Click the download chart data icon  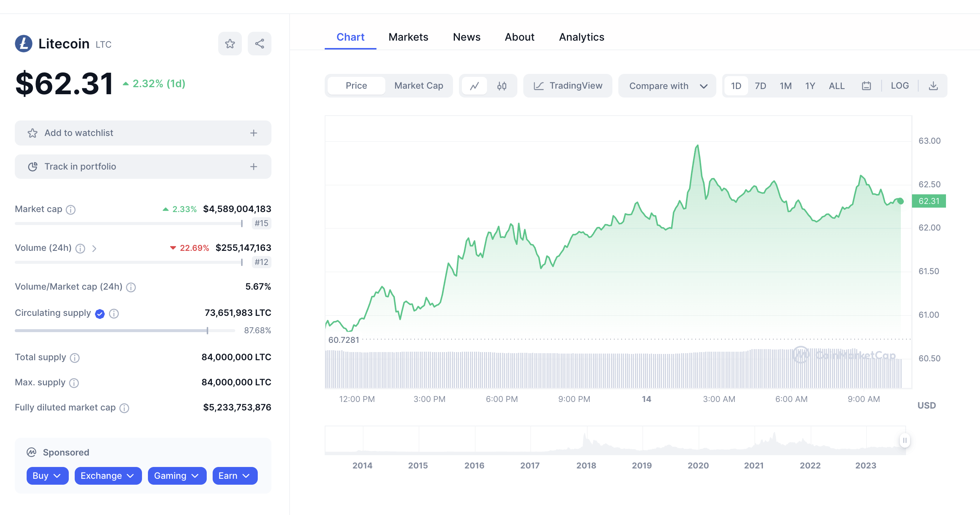pyautogui.click(x=933, y=86)
